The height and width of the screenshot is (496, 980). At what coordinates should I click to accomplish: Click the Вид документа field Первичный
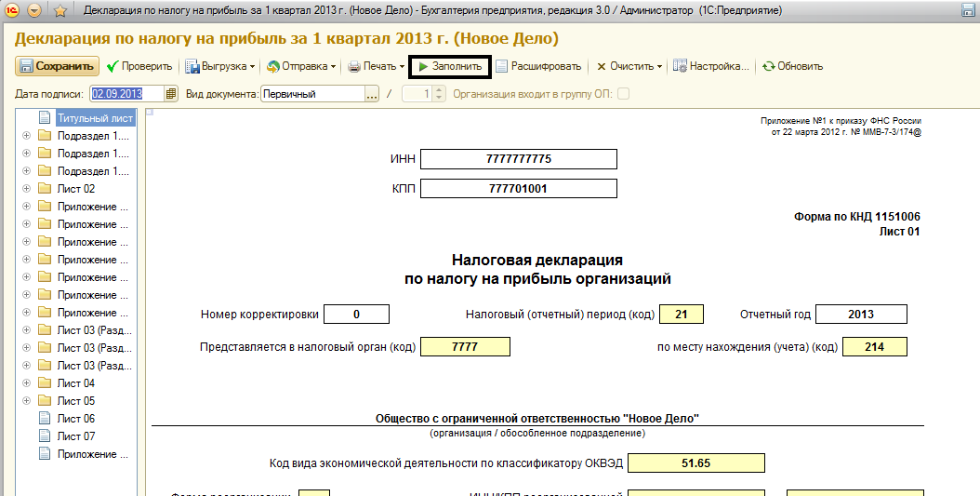coord(312,94)
